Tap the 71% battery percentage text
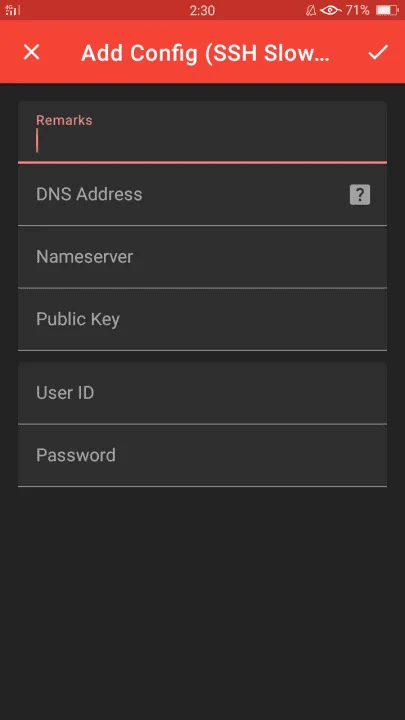The width and height of the screenshot is (405, 720). click(358, 10)
